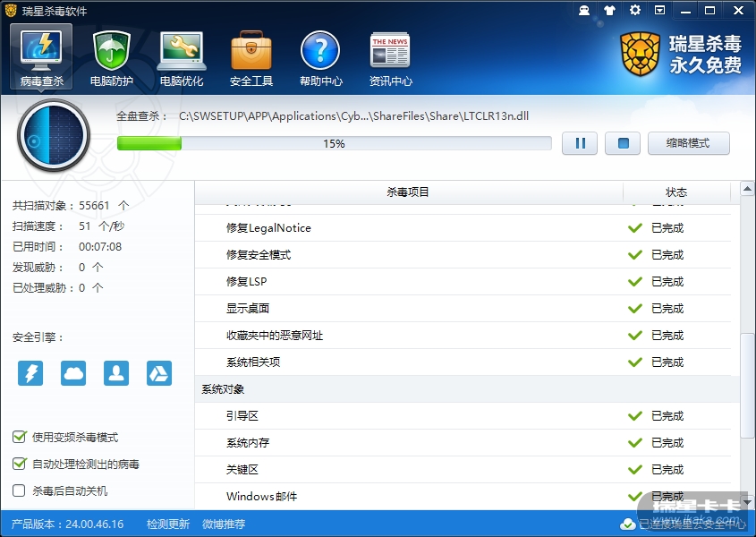This screenshot has width=756, height=537.
Task: Click 已完成 status of 显示桌面
Action: [x=667, y=308]
